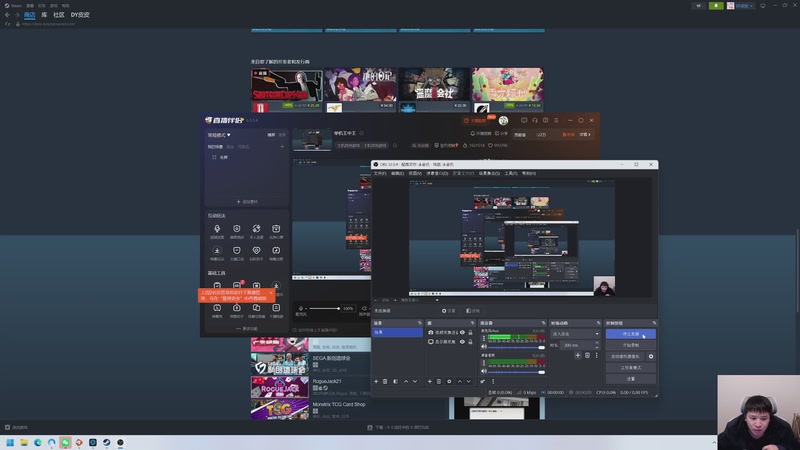The width and height of the screenshot is (800, 450).
Task: Open Steam account name dropdown at top right
Action: point(743,6)
